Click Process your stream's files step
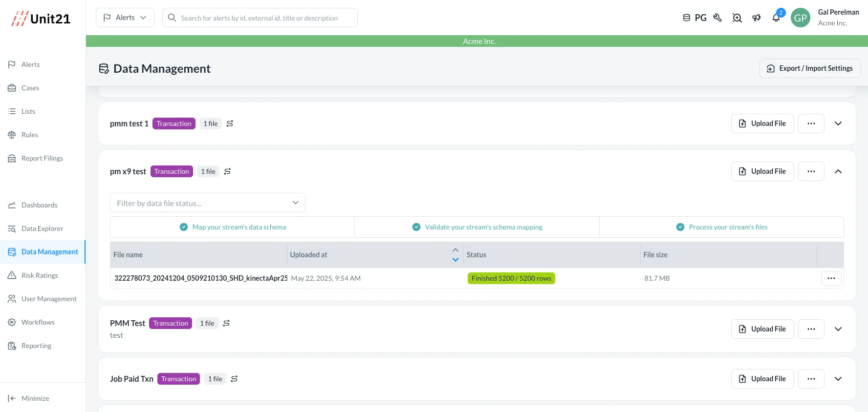This screenshot has width=868, height=412. (722, 227)
